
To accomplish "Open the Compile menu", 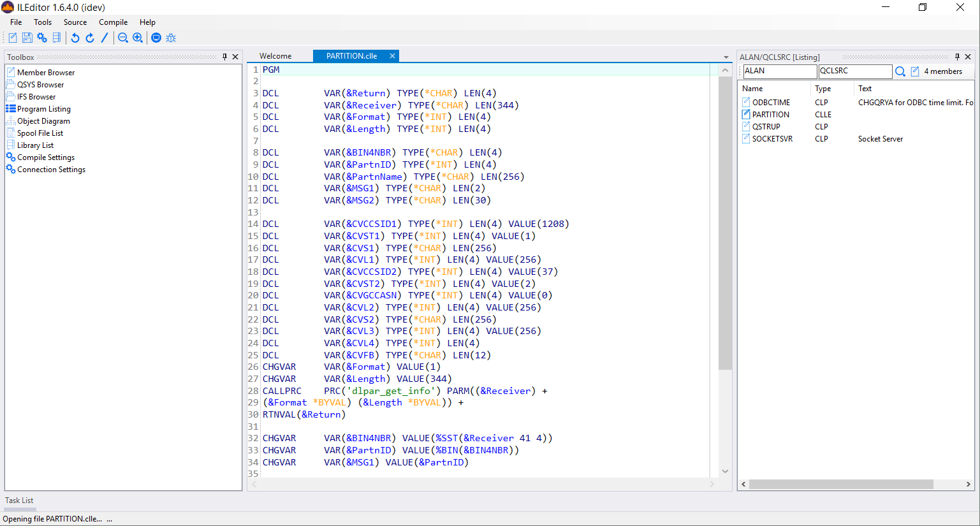I will (113, 22).
